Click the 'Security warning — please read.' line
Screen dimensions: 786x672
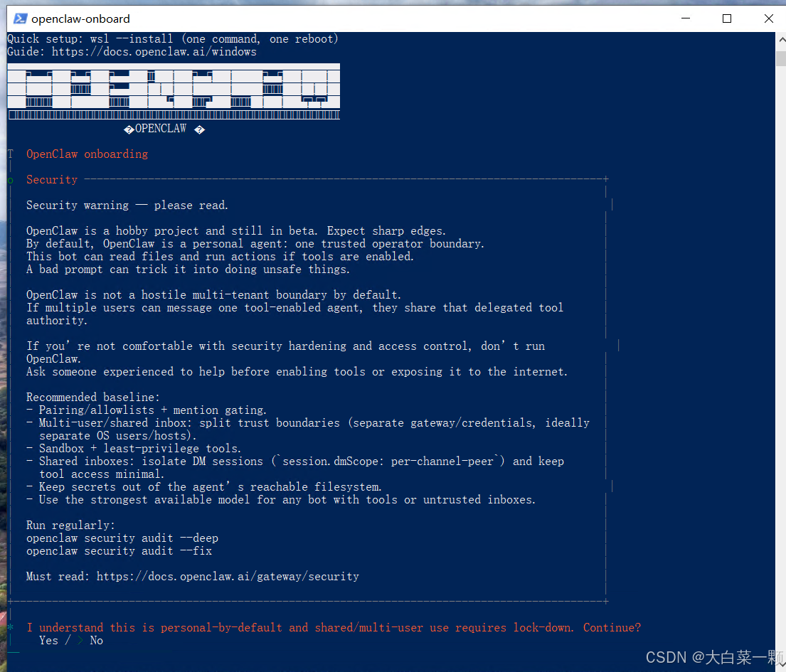[x=127, y=205]
